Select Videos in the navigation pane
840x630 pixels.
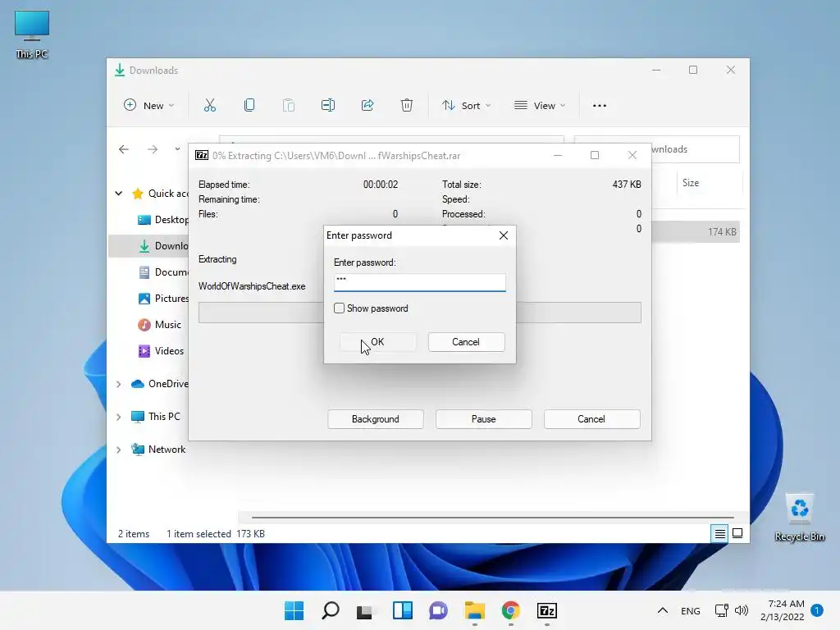pos(162,351)
